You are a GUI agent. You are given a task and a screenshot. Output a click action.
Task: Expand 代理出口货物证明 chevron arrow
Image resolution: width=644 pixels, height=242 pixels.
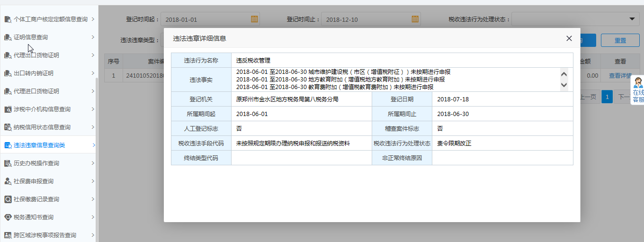93,55
